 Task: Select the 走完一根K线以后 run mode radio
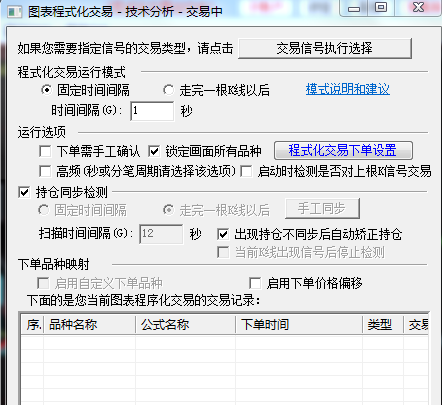tap(168, 90)
